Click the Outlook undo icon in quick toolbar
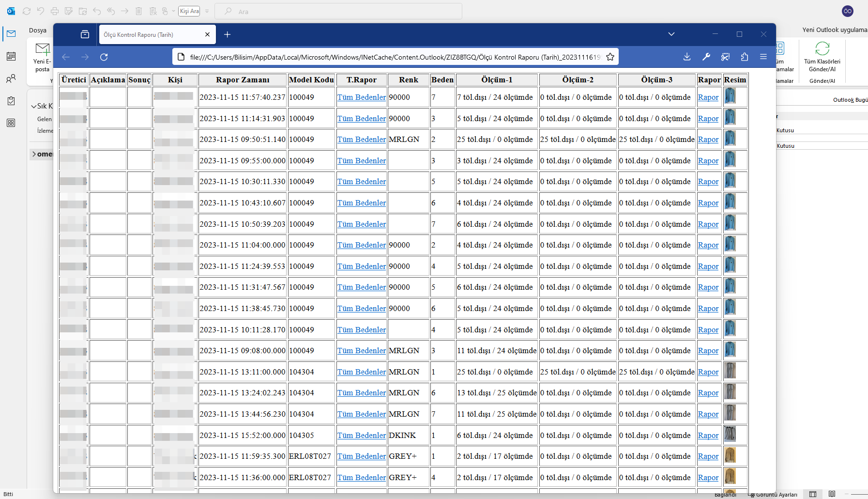 pos(41,11)
